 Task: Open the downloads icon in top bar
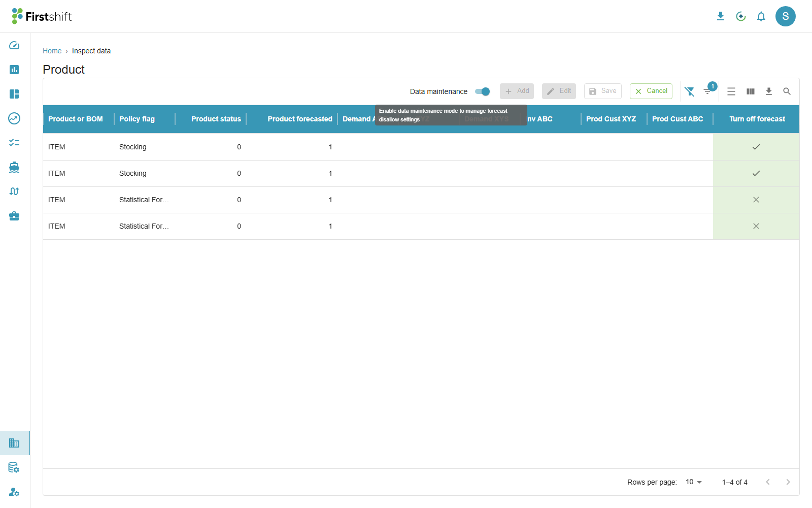coord(721,16)
